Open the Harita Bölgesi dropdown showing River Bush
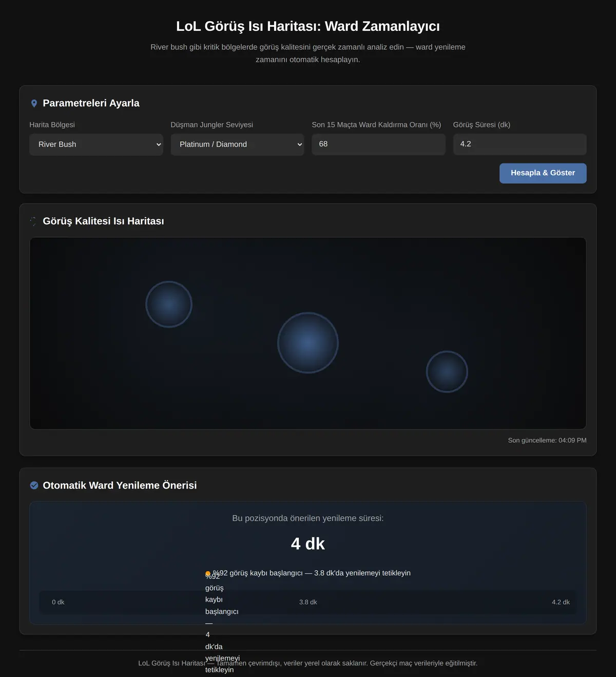Screen dimensions: 616x677 click(96, 144)
